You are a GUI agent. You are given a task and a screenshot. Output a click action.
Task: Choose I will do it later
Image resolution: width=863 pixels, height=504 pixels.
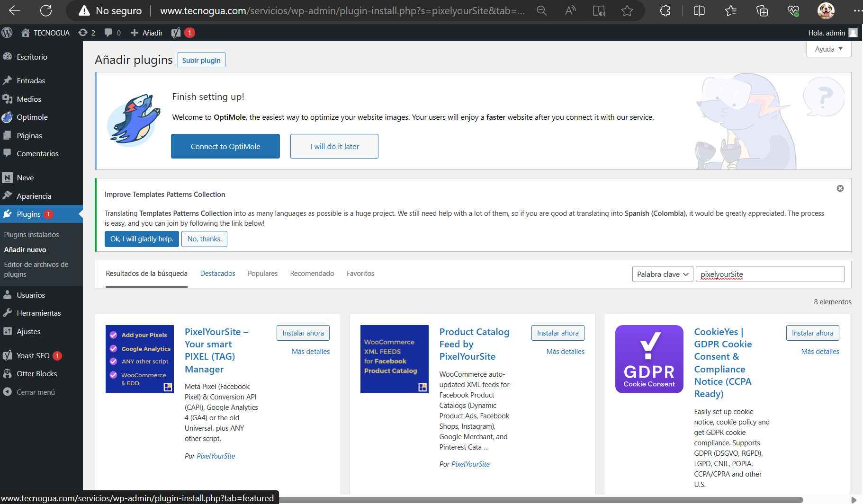(x=334, y=146)
